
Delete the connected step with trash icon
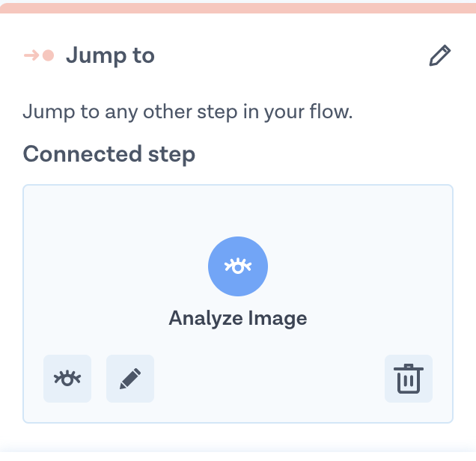point(408,379)
